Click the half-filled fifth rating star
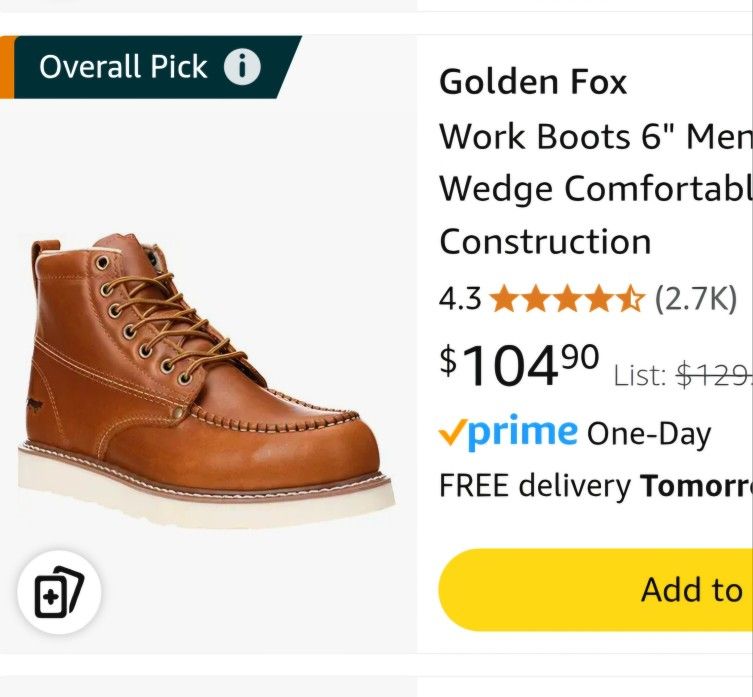The width and height of the screenshot is (753, 697). pyautogui.click(x=630, y=298)
